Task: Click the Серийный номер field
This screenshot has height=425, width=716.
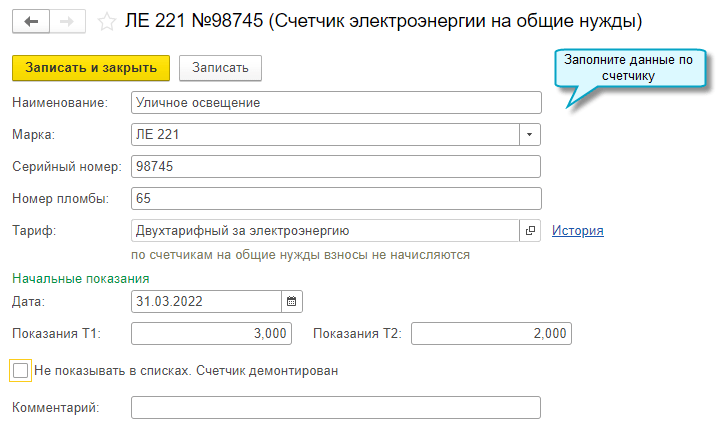Action: tap(335, 166)
